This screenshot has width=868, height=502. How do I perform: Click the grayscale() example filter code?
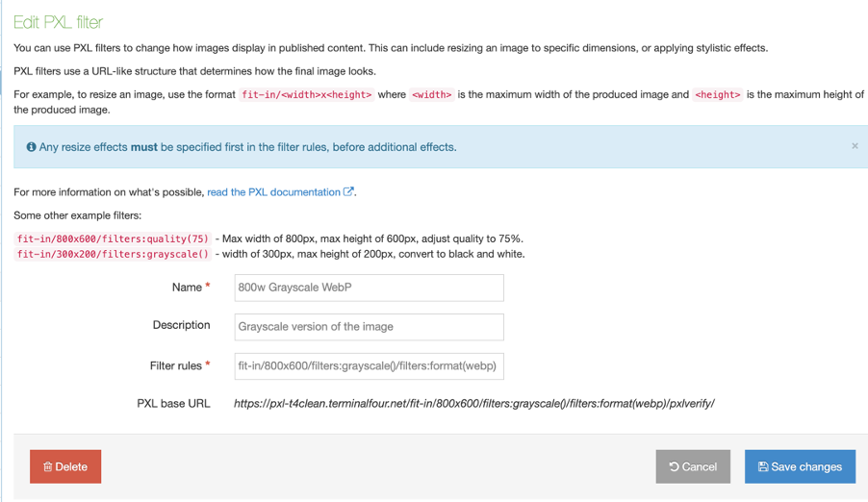[113, 255]
